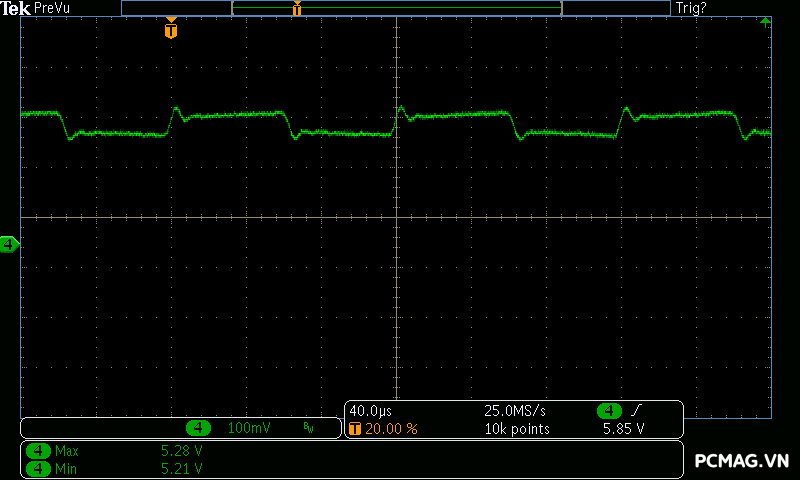This screenshot has width=800, height=480.
Task: Click the orange trigger position T marker on graticule
Action: tap(171, 30)
